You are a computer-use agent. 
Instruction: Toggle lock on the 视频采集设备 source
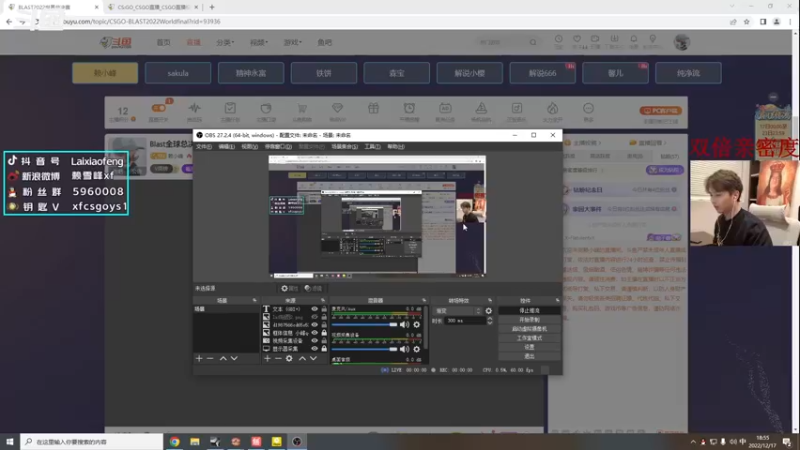324,341
